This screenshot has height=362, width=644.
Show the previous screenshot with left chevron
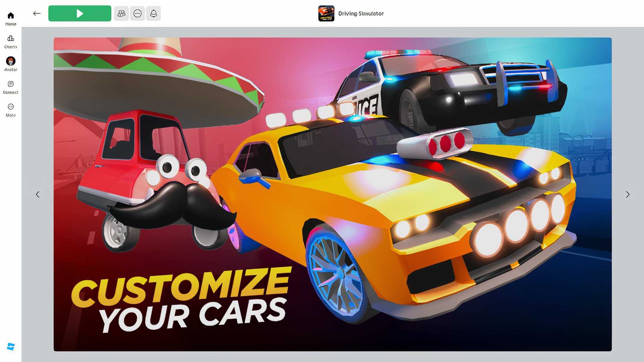(x=38, y=194)
